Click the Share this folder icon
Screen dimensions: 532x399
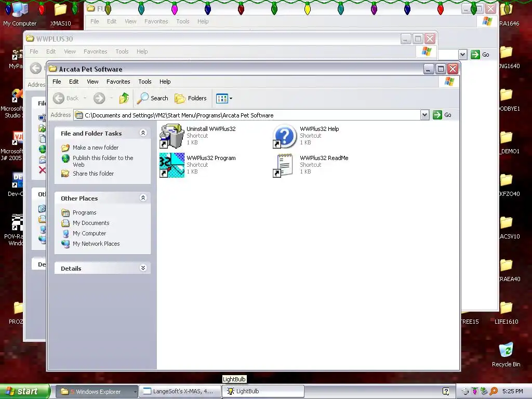pos(65,174)
